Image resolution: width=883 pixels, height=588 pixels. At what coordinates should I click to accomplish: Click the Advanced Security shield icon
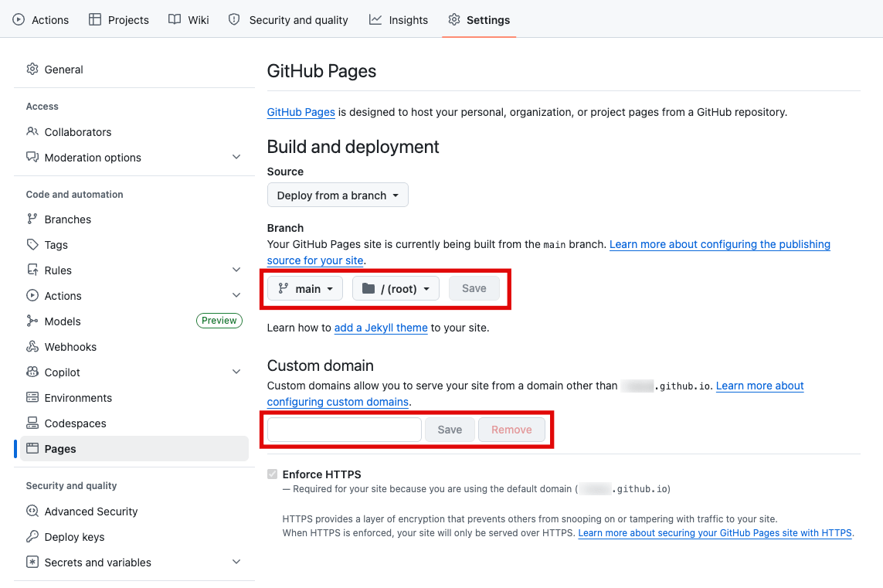(x=32, y=512)
